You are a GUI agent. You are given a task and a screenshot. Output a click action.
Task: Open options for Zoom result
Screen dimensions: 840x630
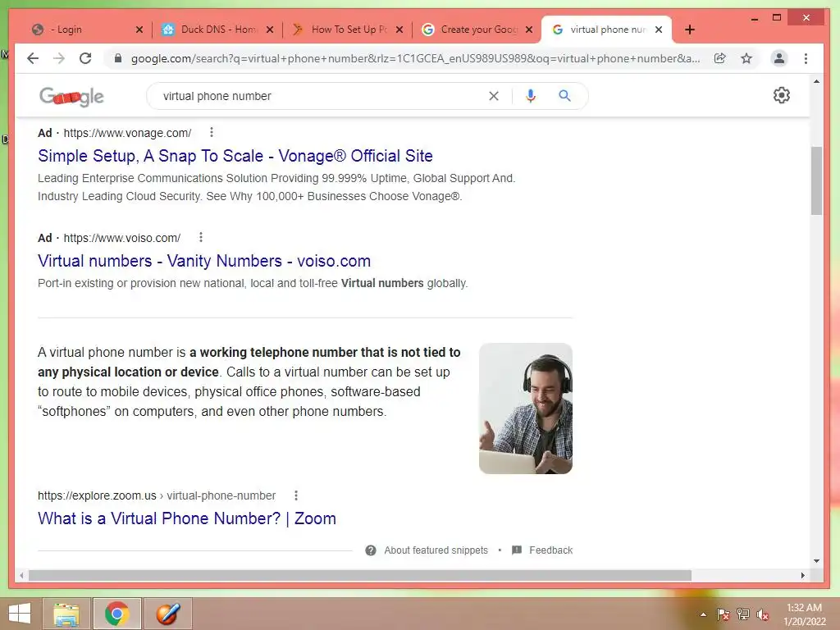click(x=295, y=495)
